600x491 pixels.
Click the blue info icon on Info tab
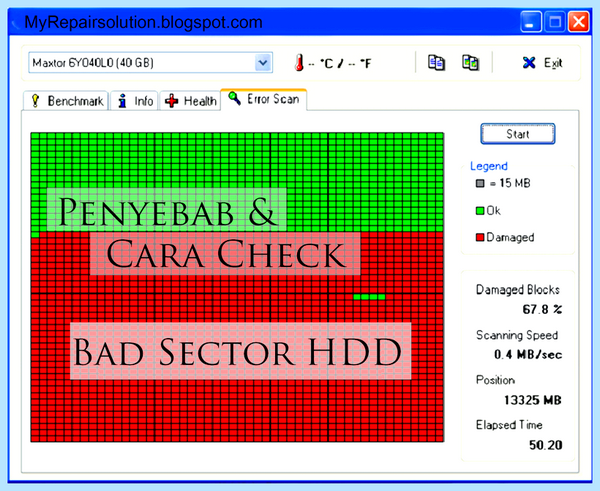tap(122, 101)
